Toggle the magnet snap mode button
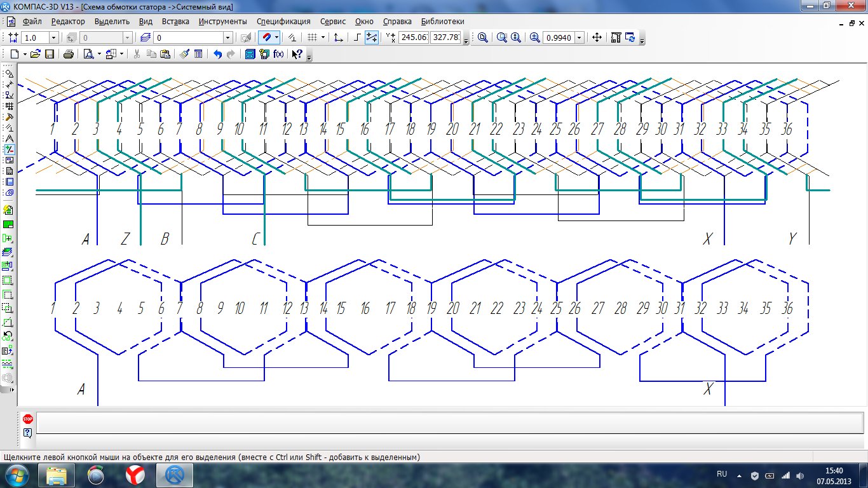868x488 pixels. coord(268,37)
